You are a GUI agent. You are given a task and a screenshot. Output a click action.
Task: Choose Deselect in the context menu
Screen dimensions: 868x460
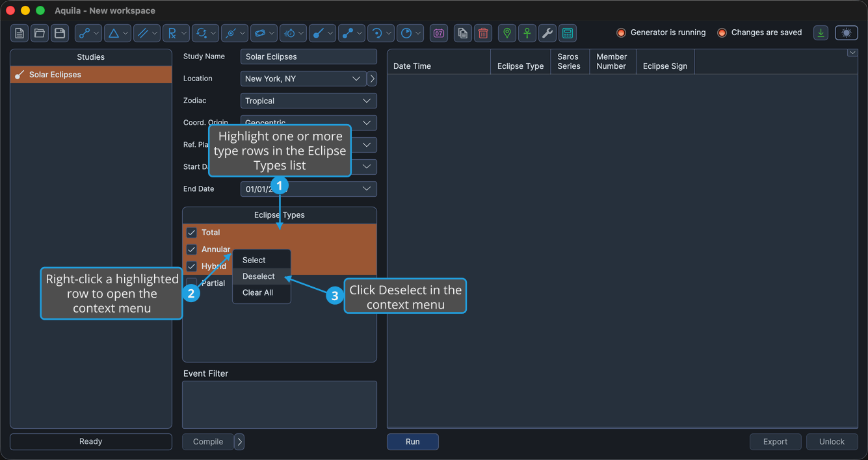261,276
